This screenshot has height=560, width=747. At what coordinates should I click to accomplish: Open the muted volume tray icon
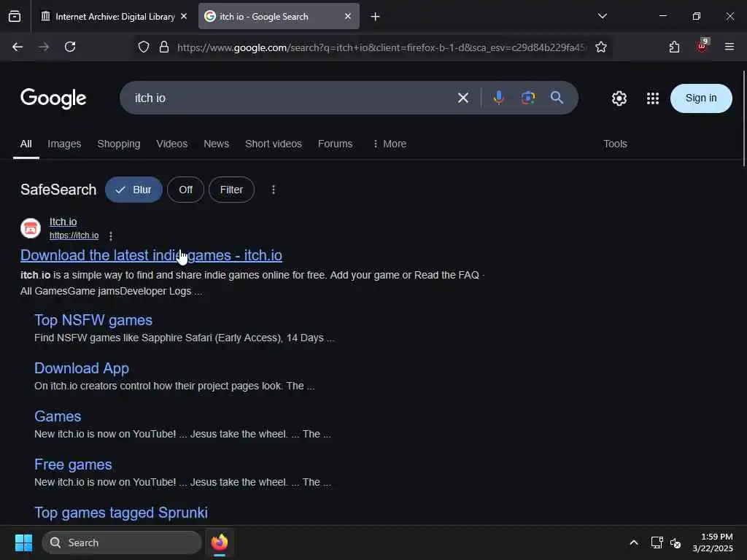[x=676, y=542]
